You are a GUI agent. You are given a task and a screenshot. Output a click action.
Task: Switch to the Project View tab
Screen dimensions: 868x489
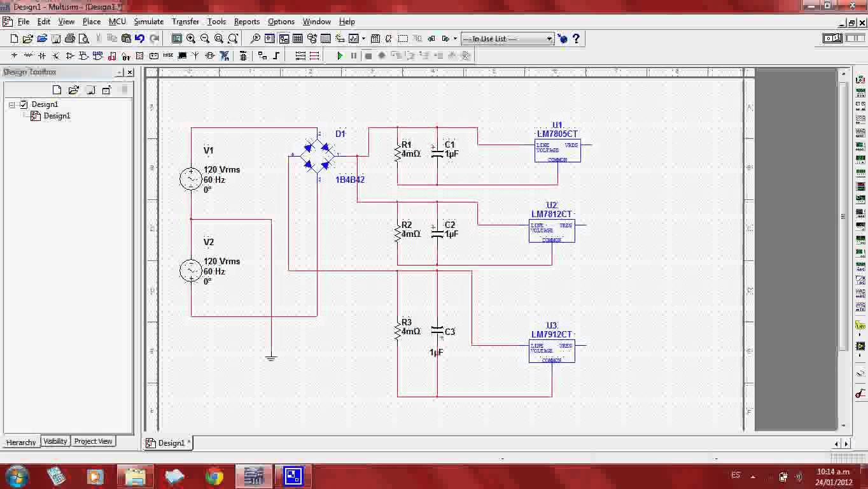point(94,441)
